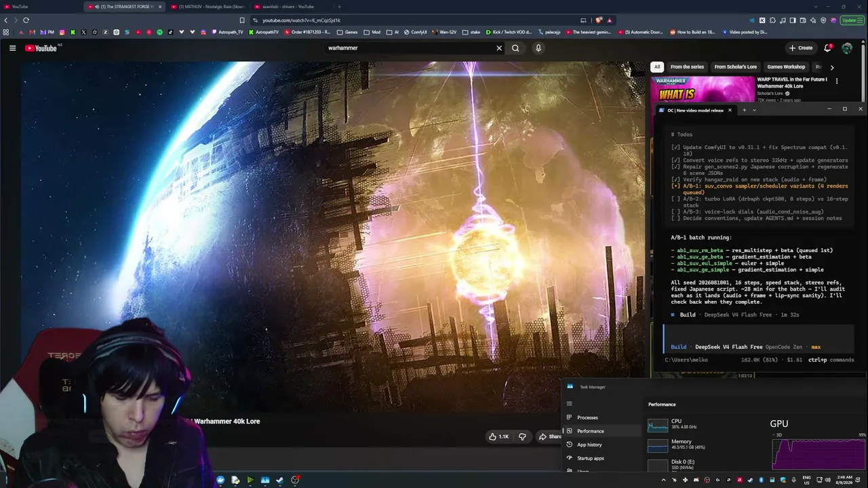Show more options for WARP TRAVEL video

pos(837,81)
